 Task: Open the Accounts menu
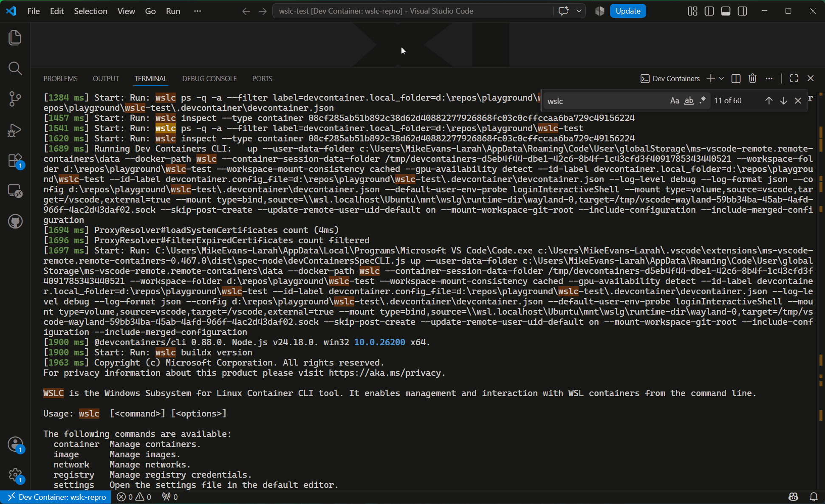click(x=15, y=445)
